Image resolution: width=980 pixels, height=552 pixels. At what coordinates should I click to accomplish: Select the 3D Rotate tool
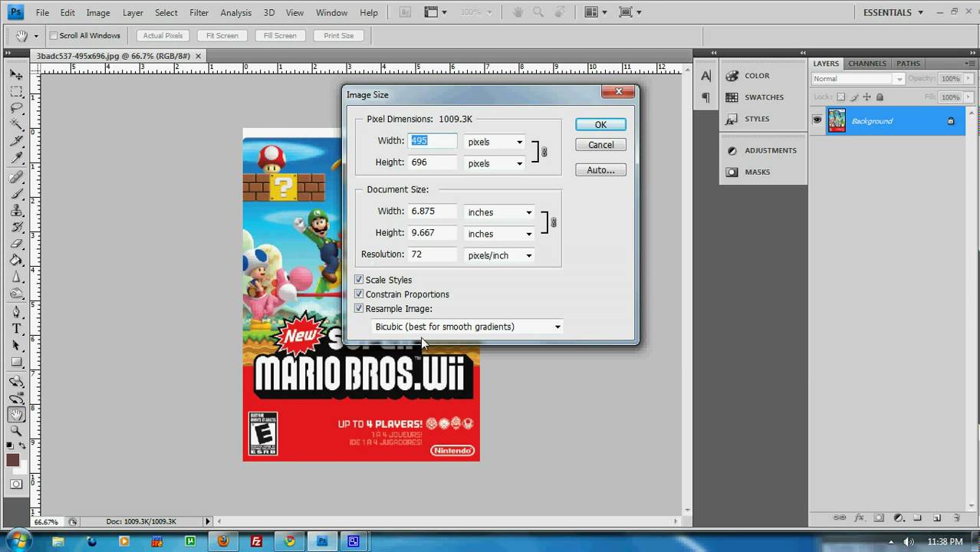(16, 381)
